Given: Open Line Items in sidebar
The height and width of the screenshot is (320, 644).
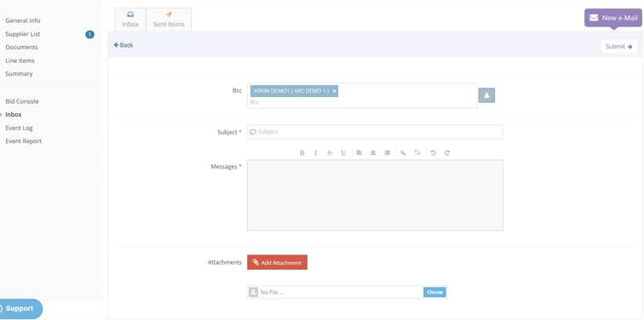Looking at the screenshot, I should (20, 60).
